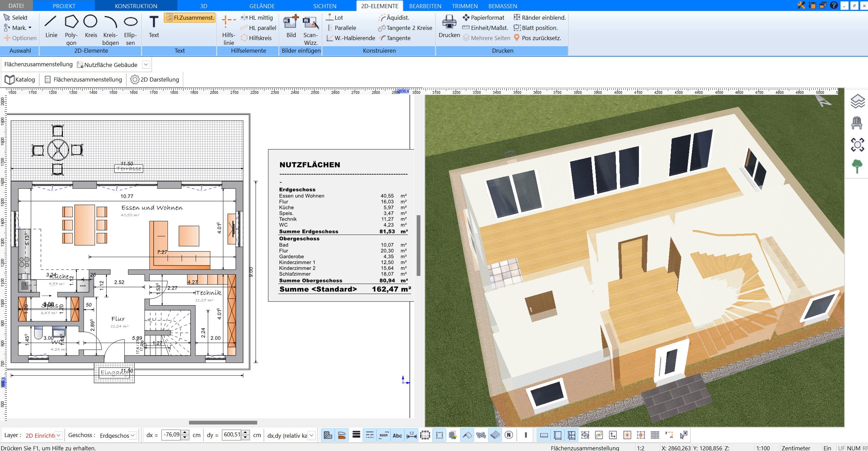Open the 2D Darstellung settings
This screenshot has width=868, height=451.
tap(155, 80)
